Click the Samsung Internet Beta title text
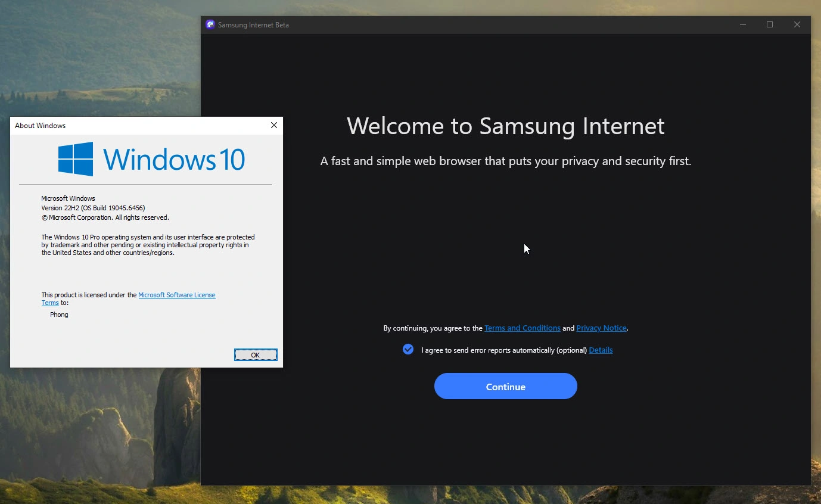Screen dimensions: 821x504 253,25
